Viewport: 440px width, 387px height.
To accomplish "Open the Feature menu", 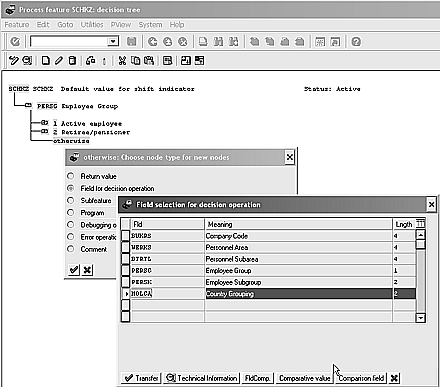I will click(17, 25).
